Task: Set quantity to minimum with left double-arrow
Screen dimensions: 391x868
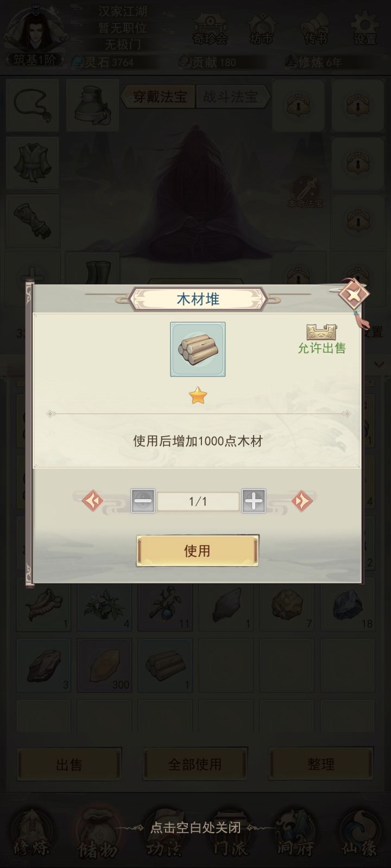Action: [x=93, y=501]
